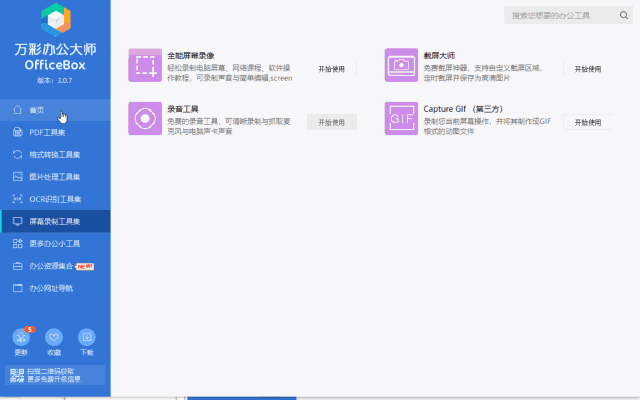This screenshot has height=400, width=640.
Task: Click the 更新 update icon with badge
Action: [x=21, y=337]
